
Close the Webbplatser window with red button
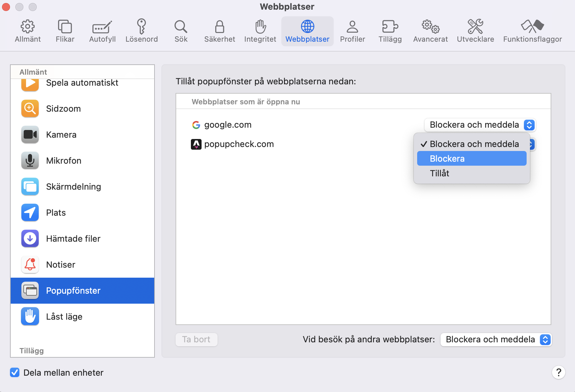(6, 7)
